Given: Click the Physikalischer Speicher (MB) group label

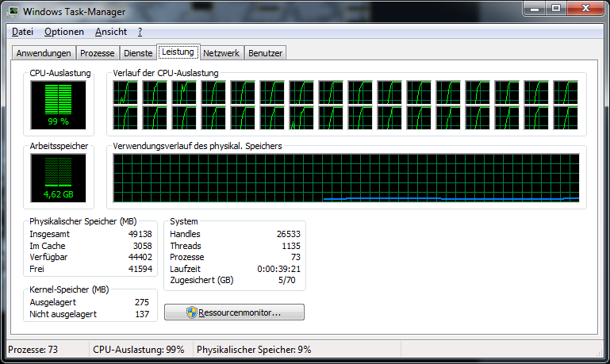Looking at the screenshot, I should [x=82, y=221].
